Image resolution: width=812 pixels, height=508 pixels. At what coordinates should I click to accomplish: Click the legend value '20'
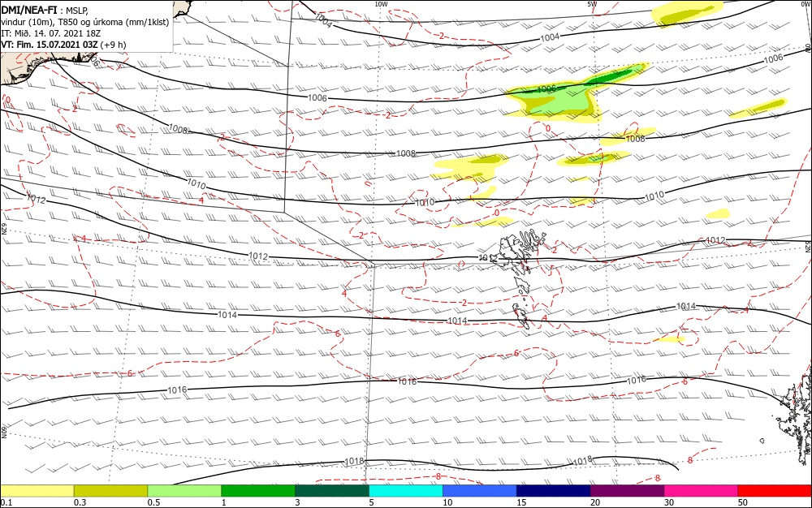click(595, 502)
